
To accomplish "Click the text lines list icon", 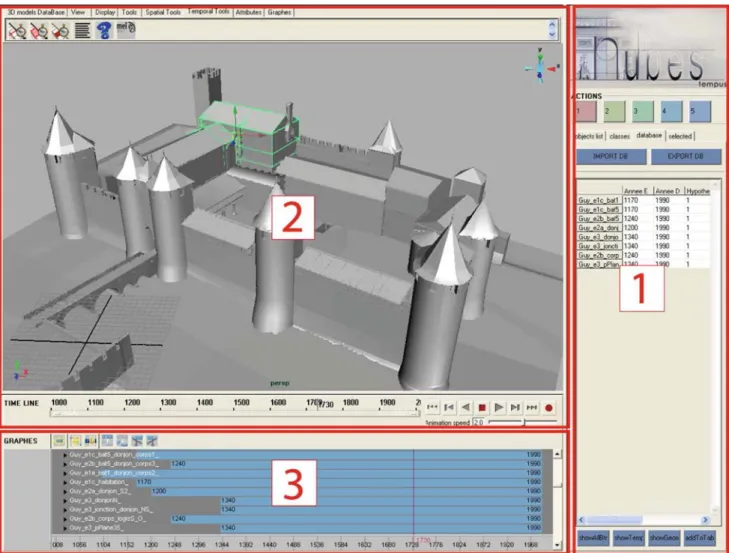I will [x=82, y=31].
